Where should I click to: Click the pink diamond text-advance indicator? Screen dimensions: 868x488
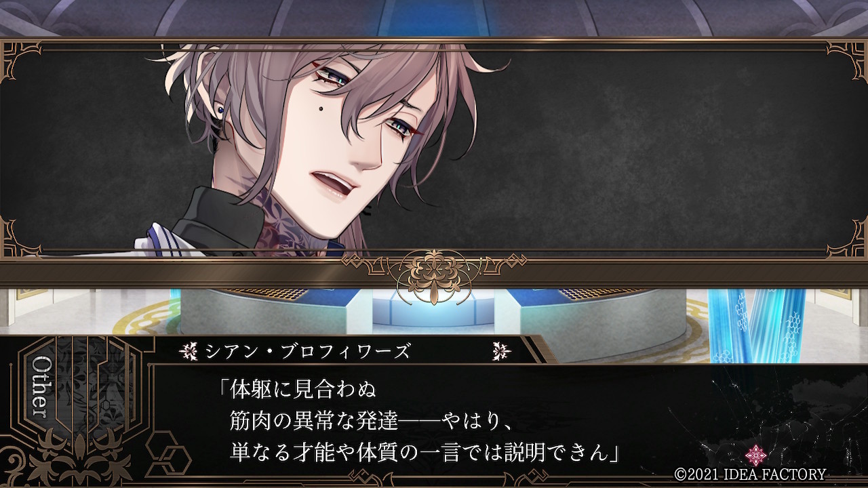pos(755,455)
